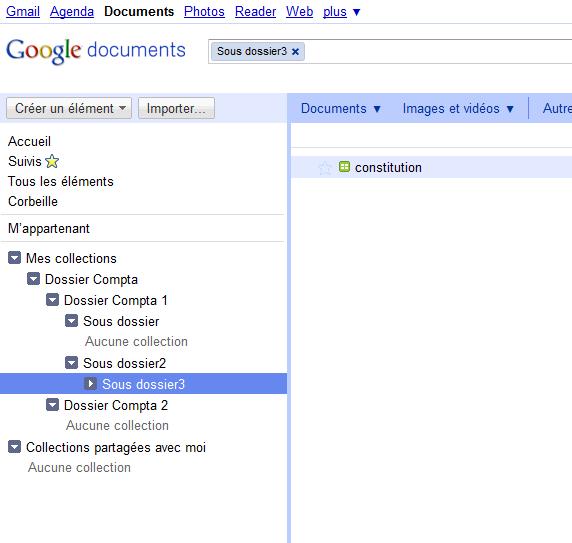
Task: Collapse the 'Sous dossier2' arrow
Action: (x=71, y=363)
